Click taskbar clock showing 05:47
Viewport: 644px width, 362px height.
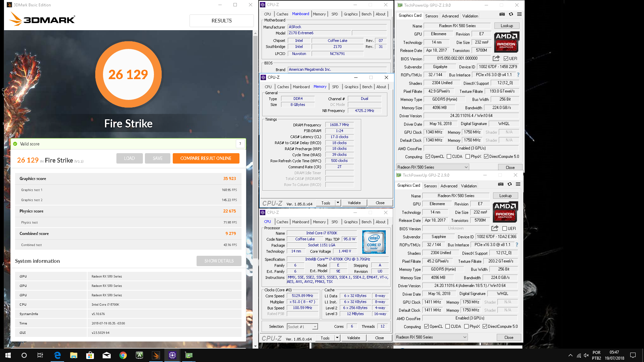(614, 355)
